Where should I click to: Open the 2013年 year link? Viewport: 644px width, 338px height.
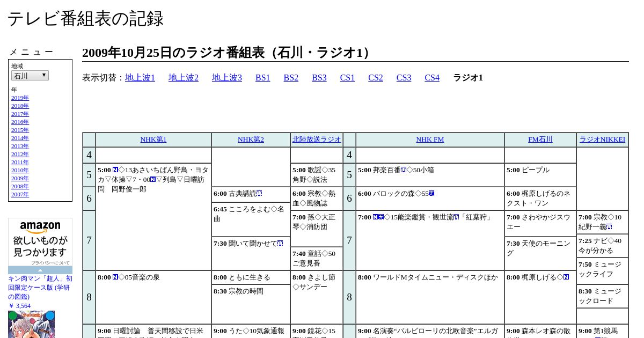pos(20,146)
